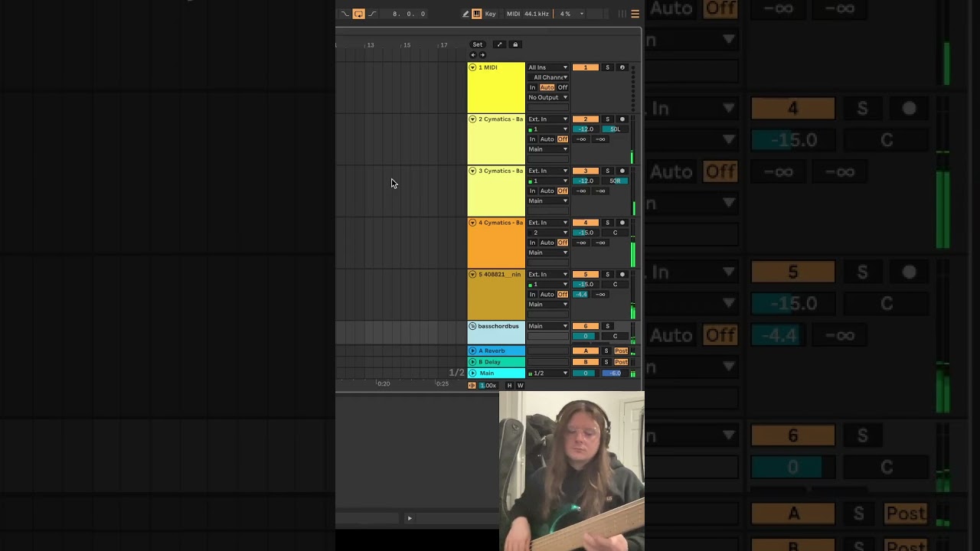Click the Main track unfold icon
The width and height of the screenshot is (980, 551).
click(x=472, y=373)
